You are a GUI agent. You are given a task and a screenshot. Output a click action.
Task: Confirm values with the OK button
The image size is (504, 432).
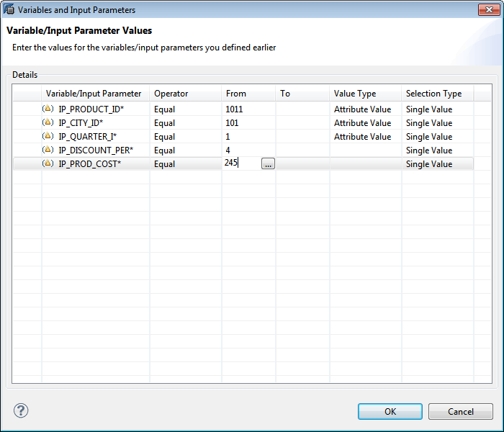[x=390, y=411]
